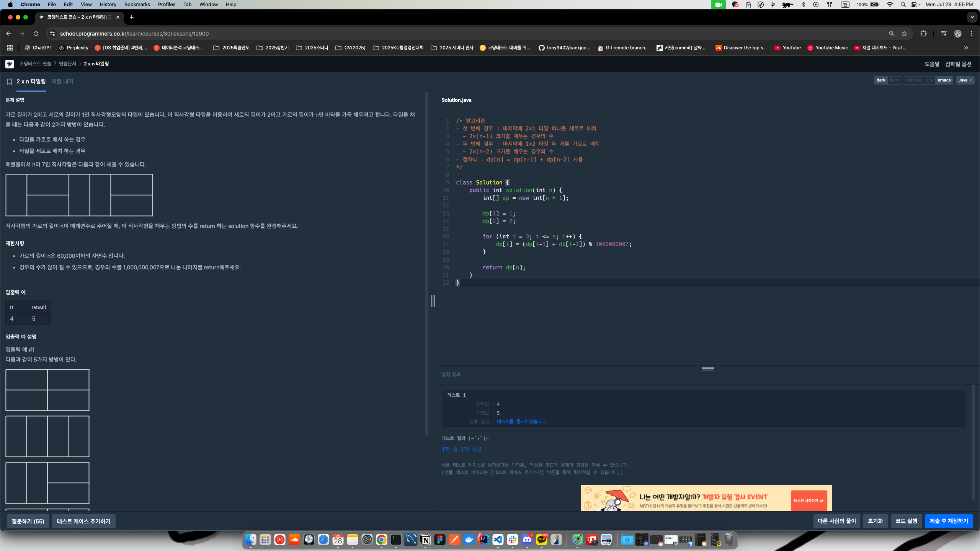Open the History menu in menu bar

[108, 5]
